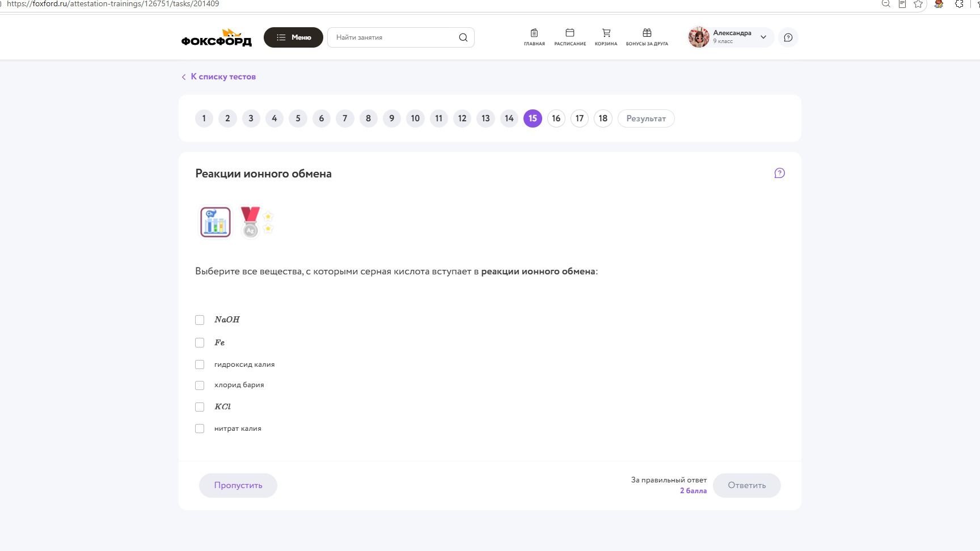Go to question 10
This screenshot has height=551, width=980.
(415, 118)
